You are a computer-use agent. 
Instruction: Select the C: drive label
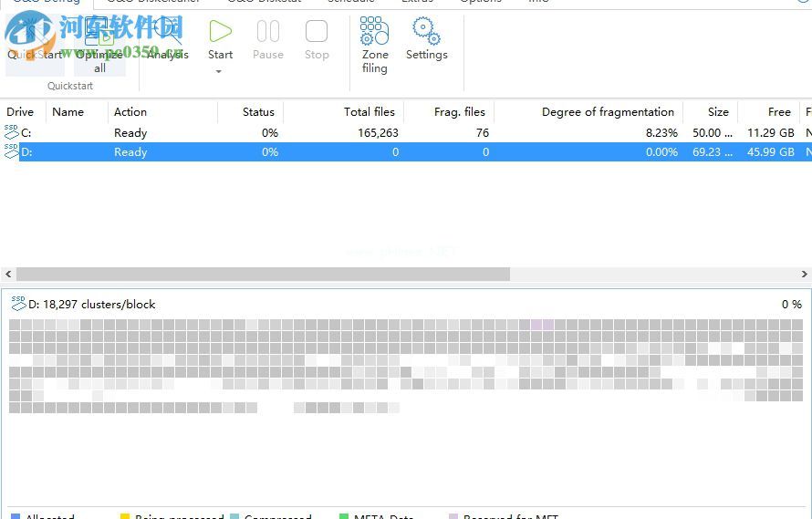coord(26,133)
